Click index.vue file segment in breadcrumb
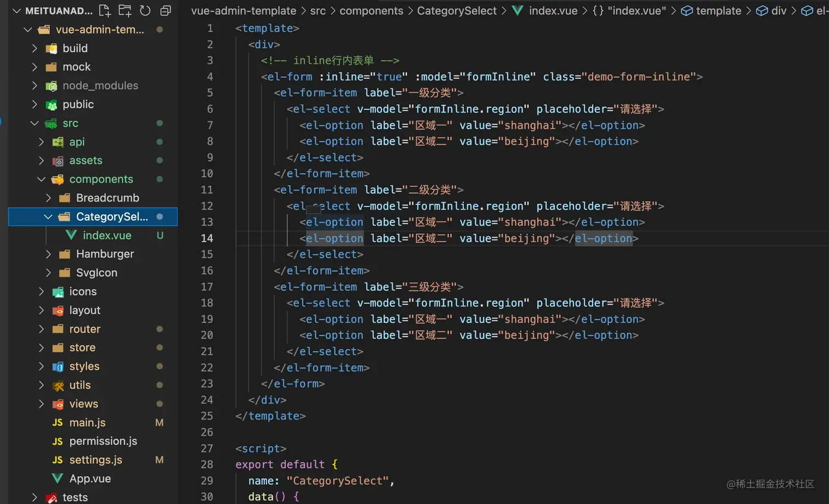This screenshot has width=829, height=504. (x=553, y=10)
